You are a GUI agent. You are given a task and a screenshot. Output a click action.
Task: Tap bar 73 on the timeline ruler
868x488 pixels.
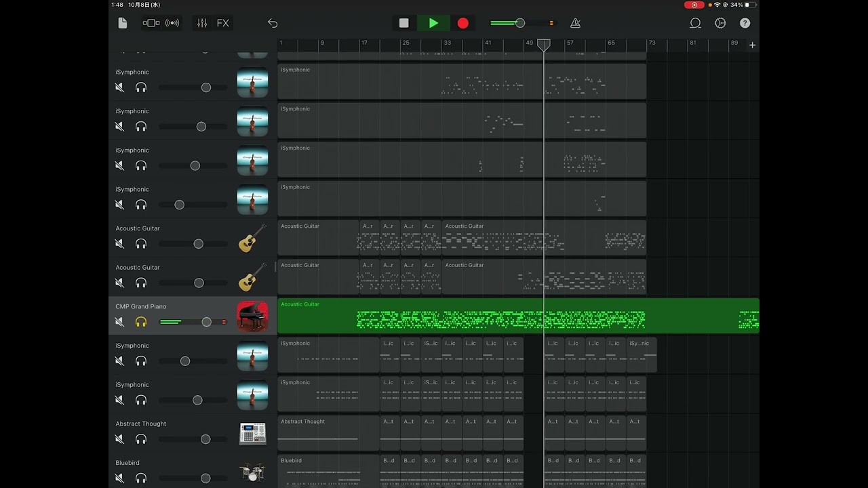point(652,43)
